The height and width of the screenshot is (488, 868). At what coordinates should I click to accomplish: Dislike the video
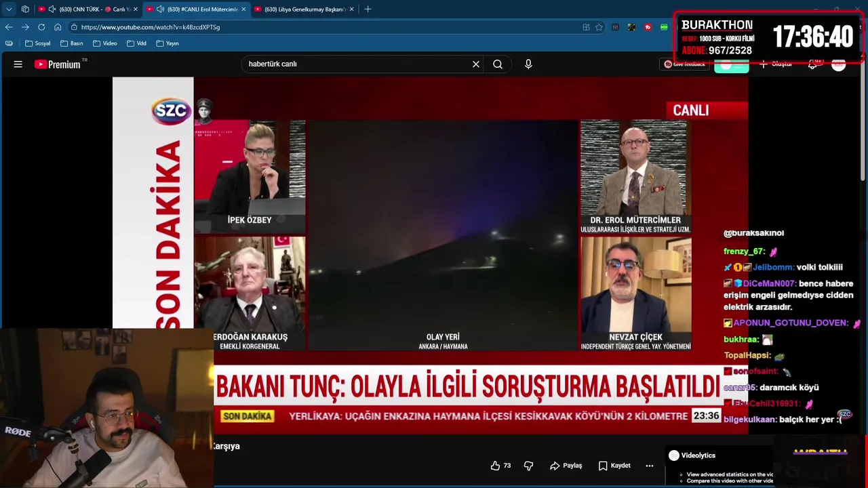pos(529,466)
